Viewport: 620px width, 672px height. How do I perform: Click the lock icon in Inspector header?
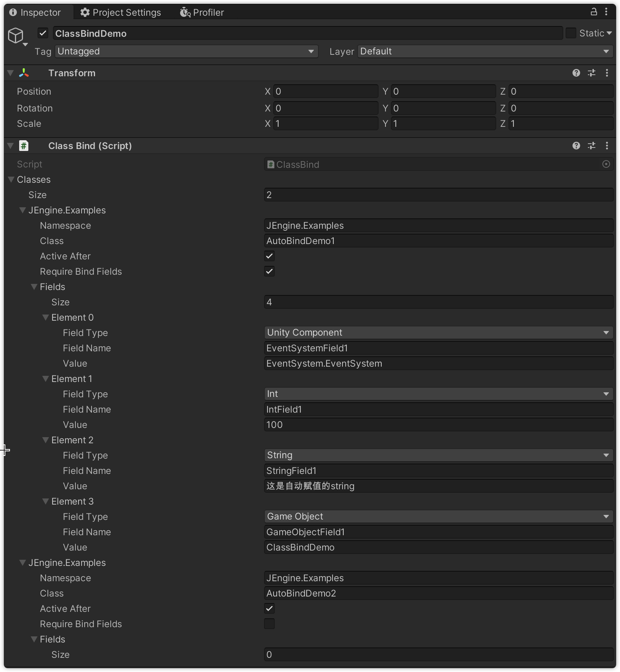click(594, 12)
